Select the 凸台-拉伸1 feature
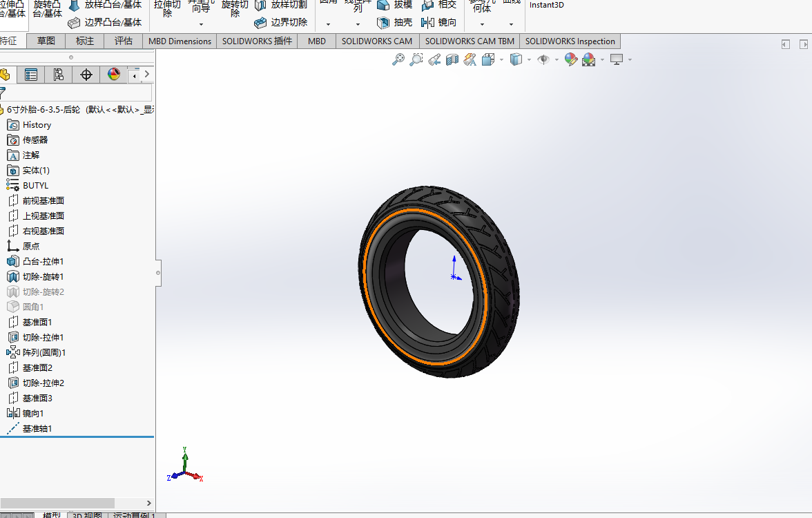812x518 pixels. coord(35,262)
